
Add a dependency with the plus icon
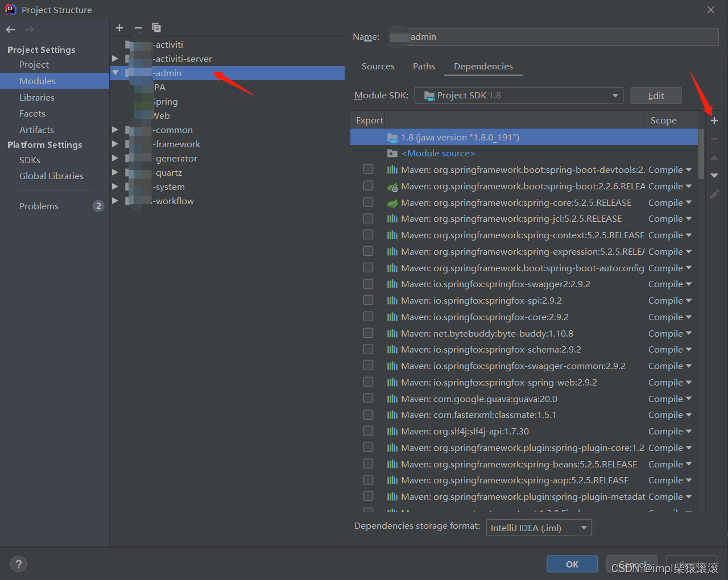click(x=714, y=121)
